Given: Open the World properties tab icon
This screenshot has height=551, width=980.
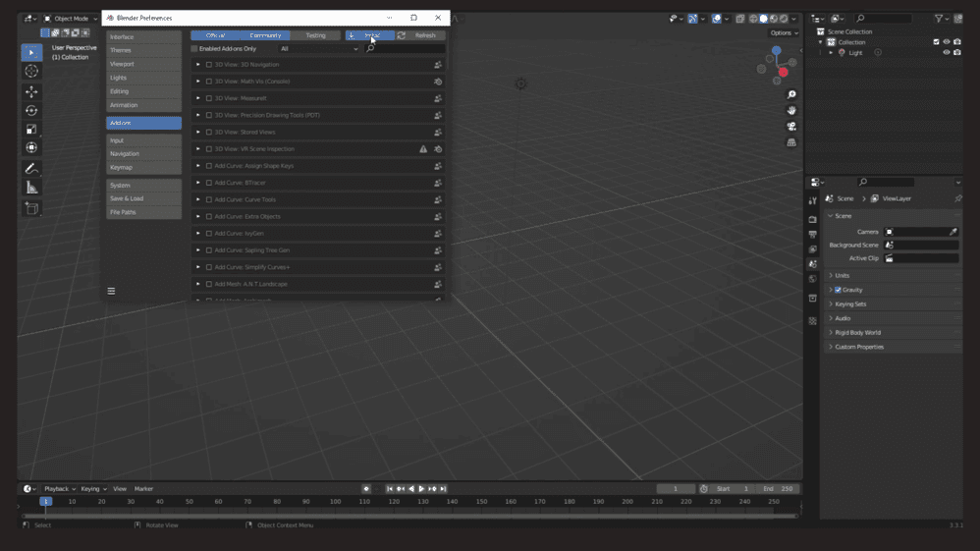Looking at the screenshot, I should point(812,279).
